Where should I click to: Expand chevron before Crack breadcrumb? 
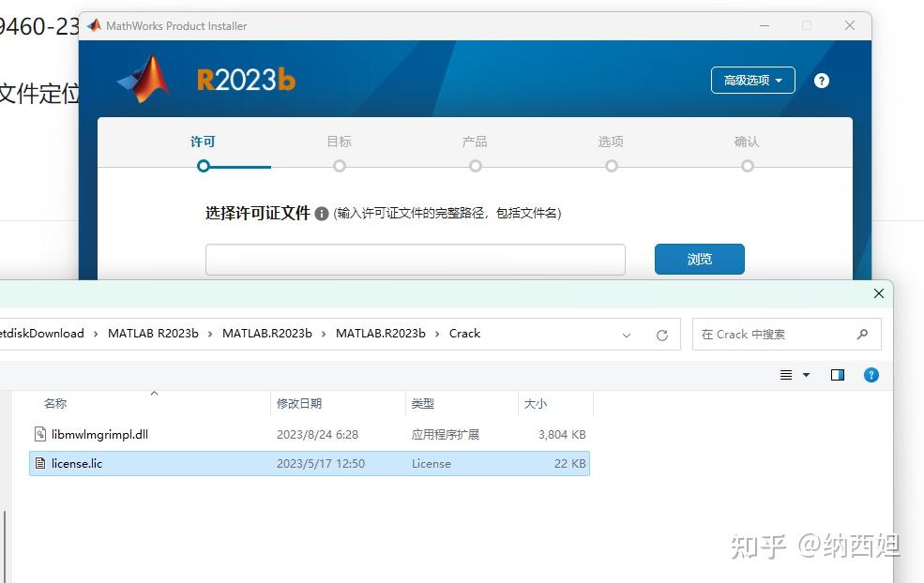(x=437, y=334)
